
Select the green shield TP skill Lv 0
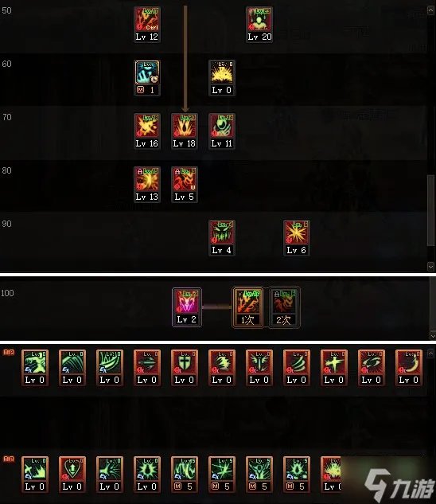pos(185,367)
